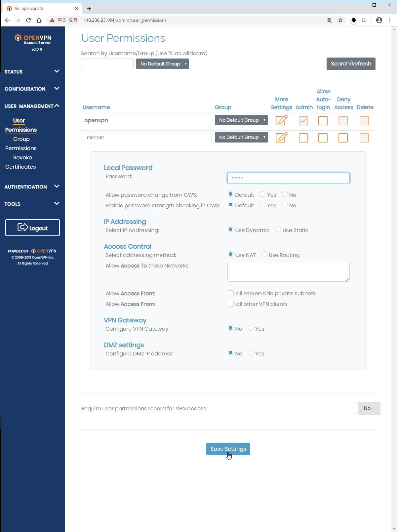This screenshot has height=532, width=397.
Task: Open More Settings edit icon for ITREPORT
Action: point(282,137)
